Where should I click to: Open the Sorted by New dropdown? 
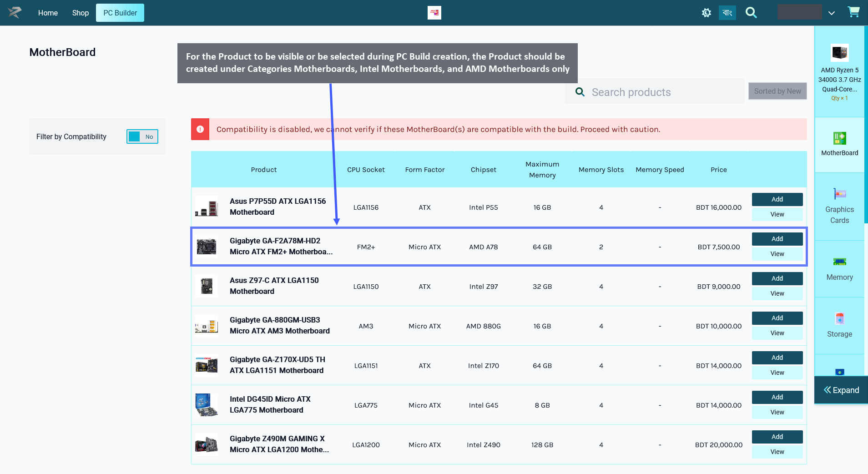click(777, 91)
